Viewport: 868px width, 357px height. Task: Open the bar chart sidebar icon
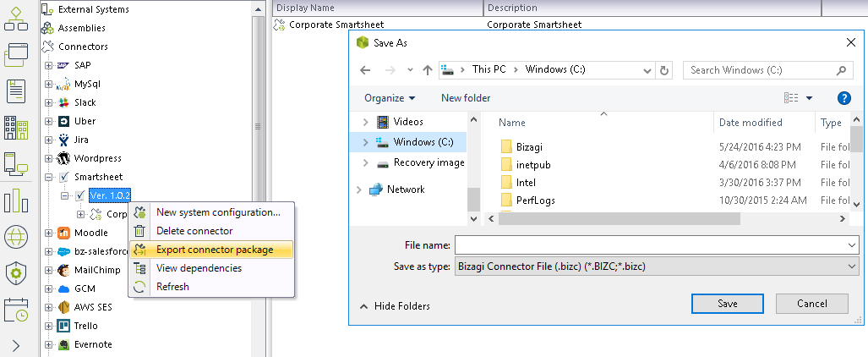pos(16,200)
